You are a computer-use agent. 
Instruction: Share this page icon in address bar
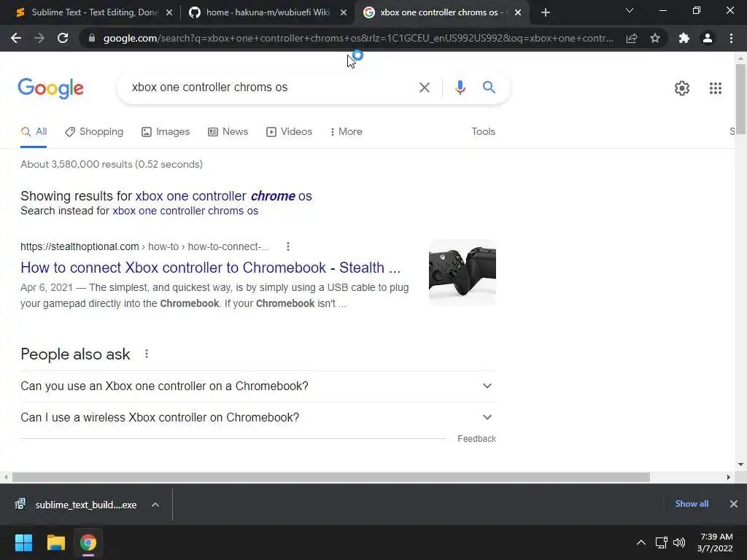632,38
